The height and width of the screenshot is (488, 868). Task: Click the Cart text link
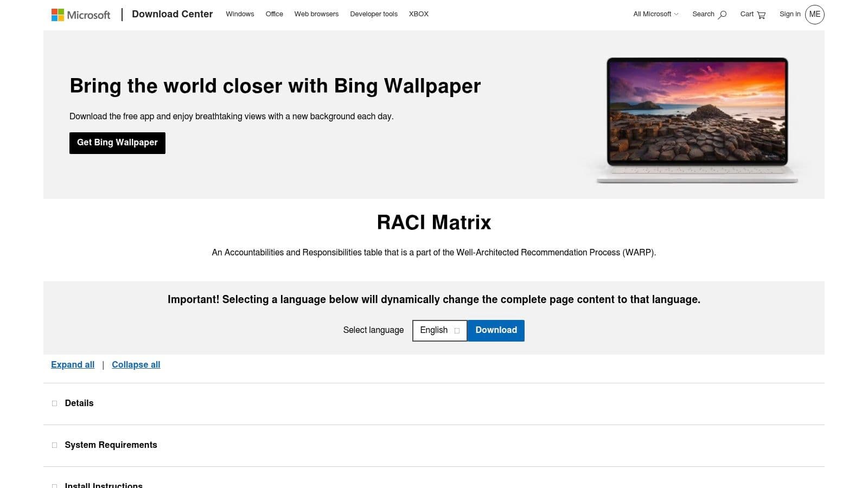coord(747,14)
